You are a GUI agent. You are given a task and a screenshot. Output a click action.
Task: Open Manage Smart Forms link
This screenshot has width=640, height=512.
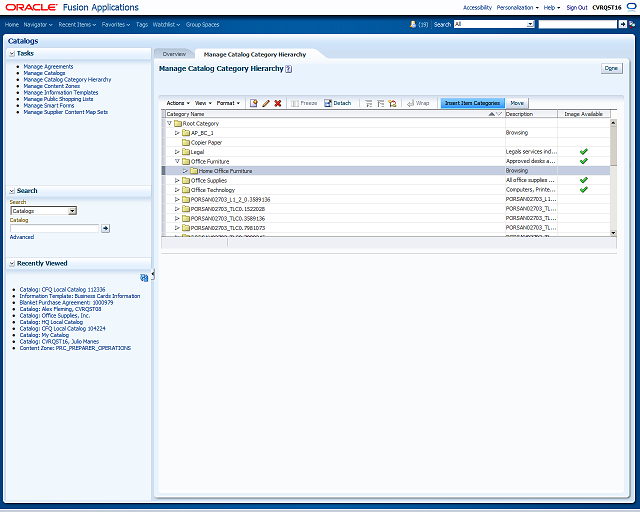coord(49,106)
